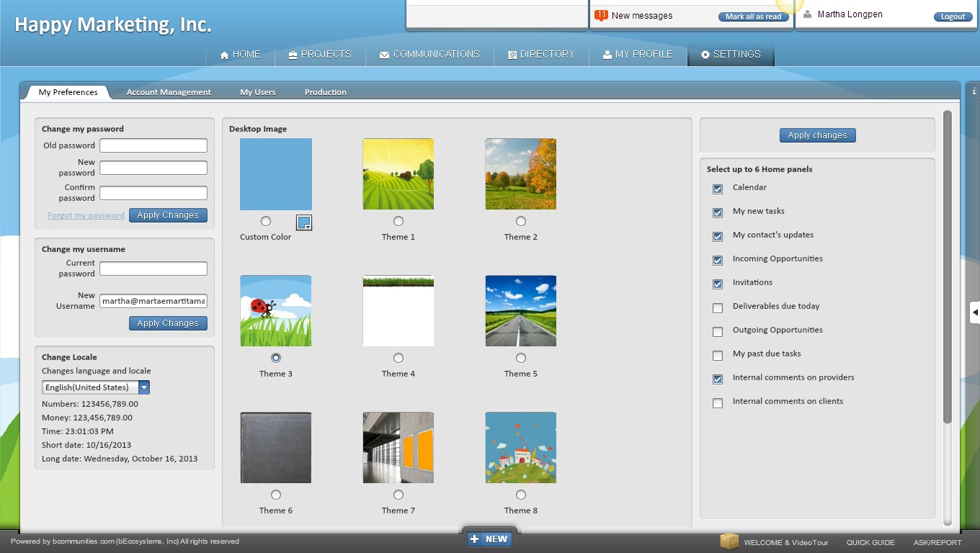Uncheck the Calendar home panel checkbox
This screenshot has height=553, width=980.
718,189
